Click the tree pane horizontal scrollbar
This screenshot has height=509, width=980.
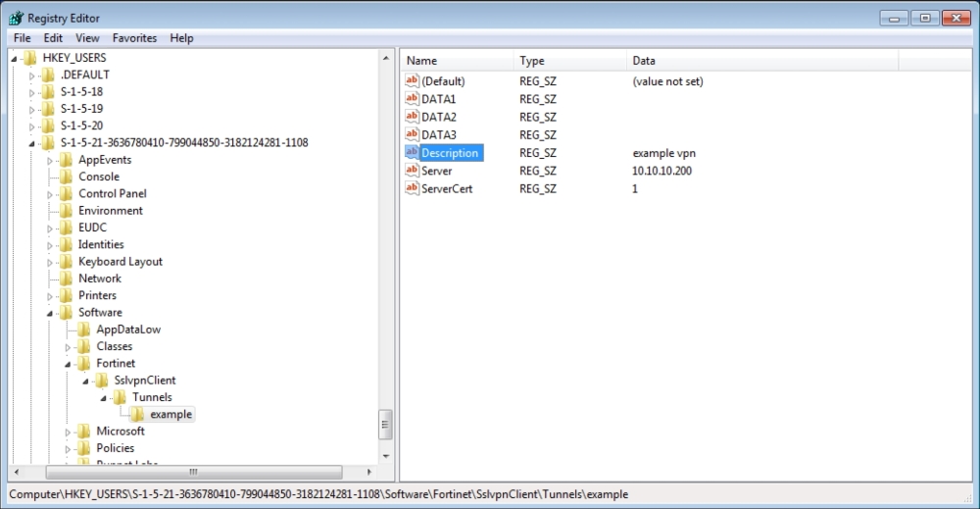(x=191, y=473)
